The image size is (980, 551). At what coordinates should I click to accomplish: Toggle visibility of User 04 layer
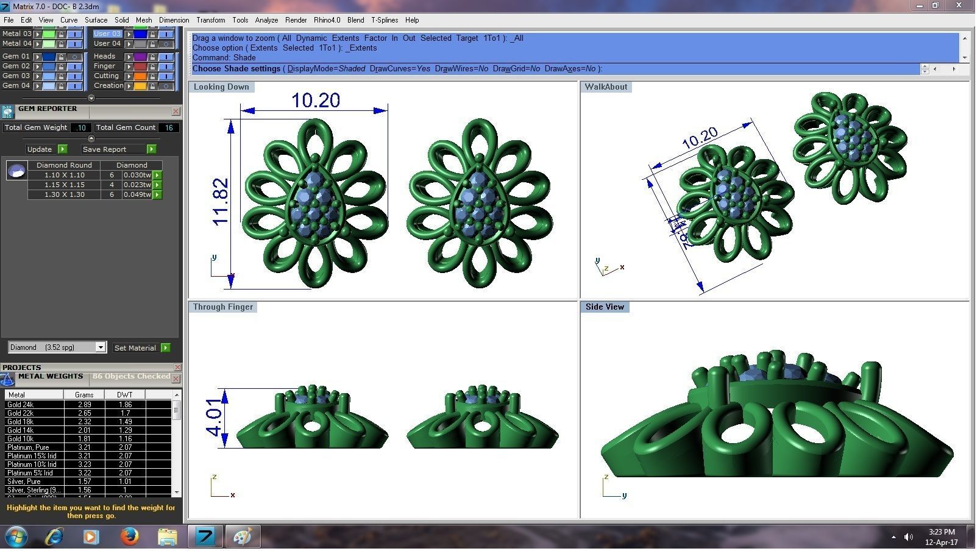(166, 44)
